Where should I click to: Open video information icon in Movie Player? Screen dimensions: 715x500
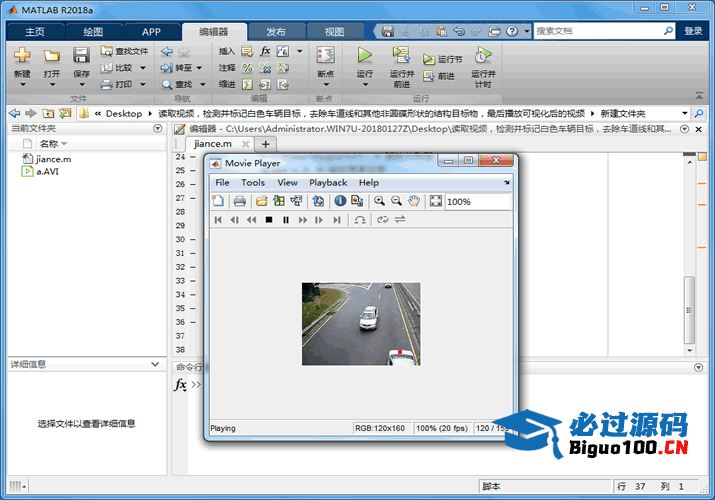(340, 201)
